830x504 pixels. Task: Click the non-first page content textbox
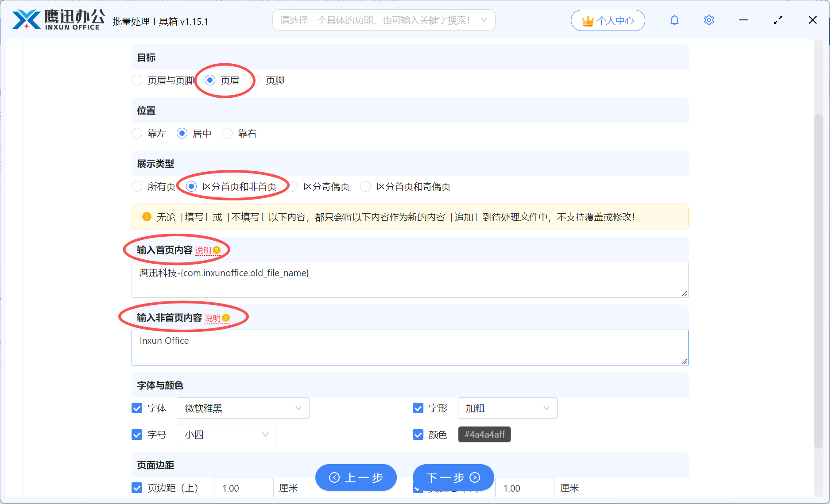[x=410, y=347]
